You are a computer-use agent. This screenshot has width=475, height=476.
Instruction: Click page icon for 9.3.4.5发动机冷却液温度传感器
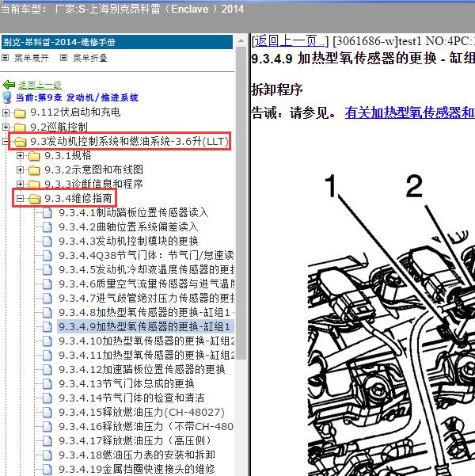click(47, 269)
